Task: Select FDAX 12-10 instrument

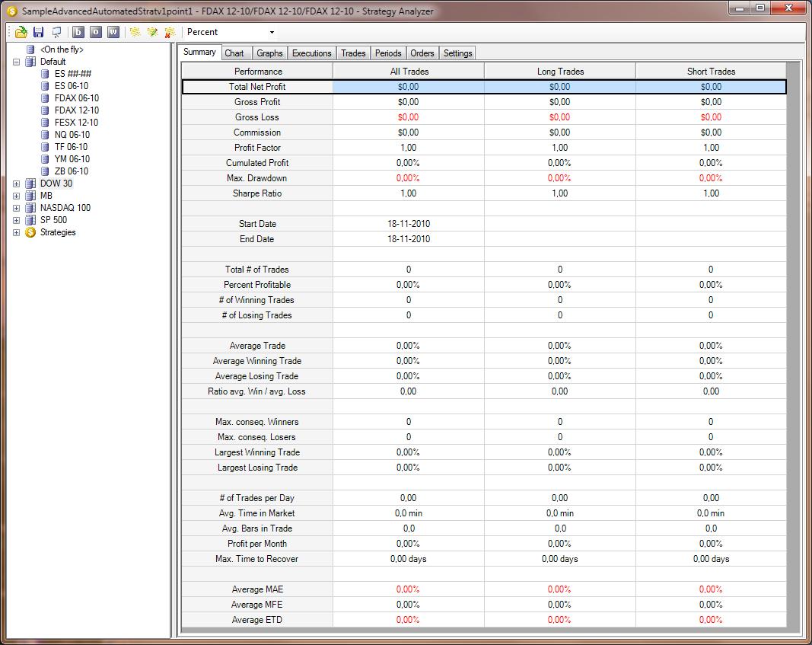Action: pos(77,110)
